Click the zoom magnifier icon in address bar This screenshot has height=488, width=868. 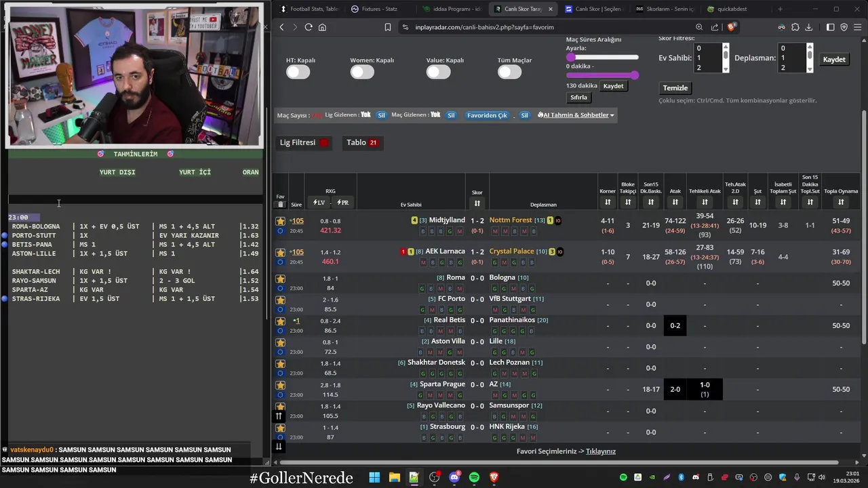(698, 27)
